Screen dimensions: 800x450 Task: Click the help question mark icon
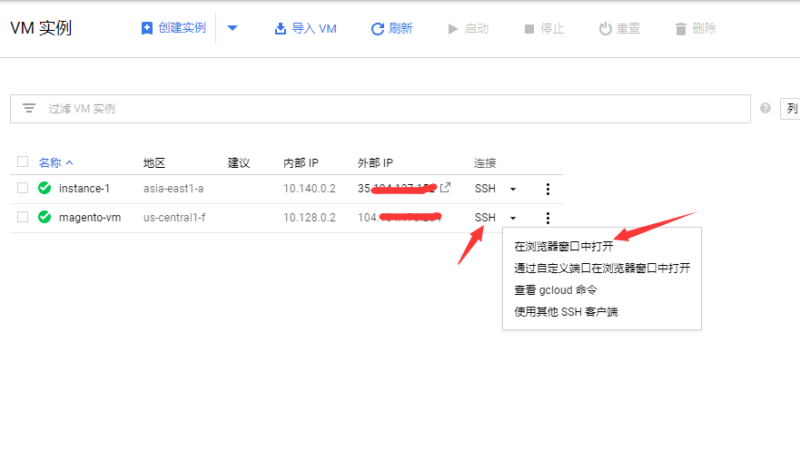[765, 108]
